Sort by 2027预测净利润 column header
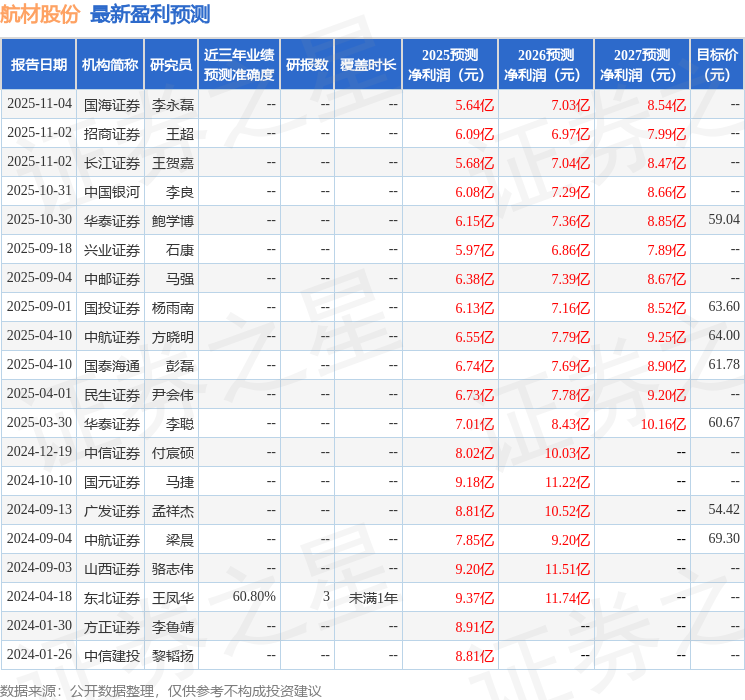Viewport: 745px width, 700px height. 642,65
